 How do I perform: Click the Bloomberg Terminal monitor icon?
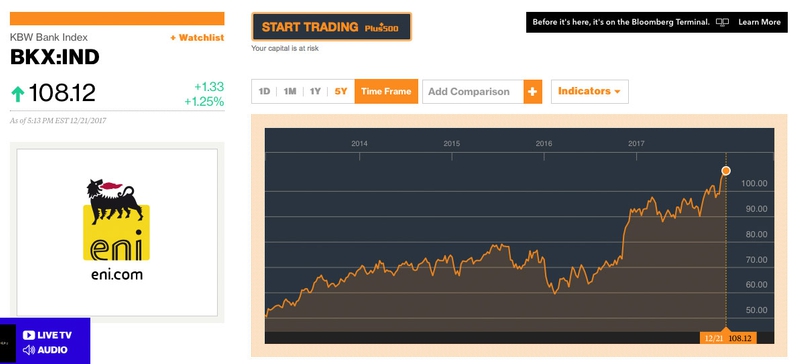tap(722, 22)
